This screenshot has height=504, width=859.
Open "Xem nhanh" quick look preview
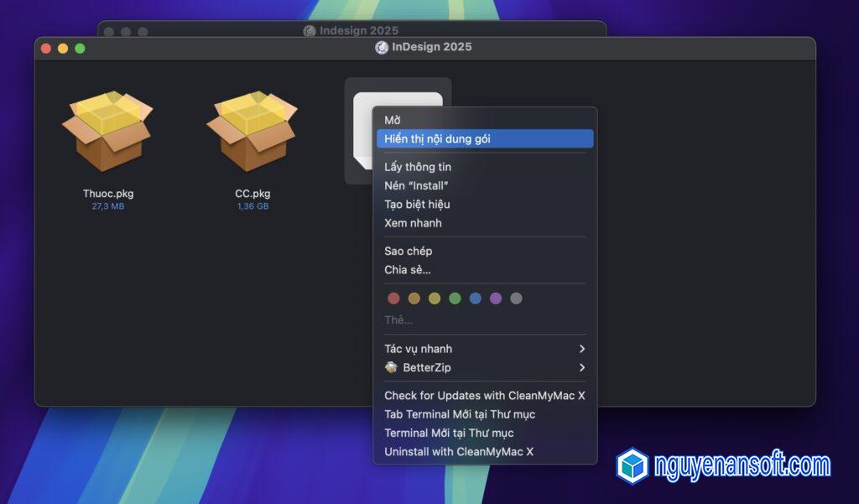413,223
